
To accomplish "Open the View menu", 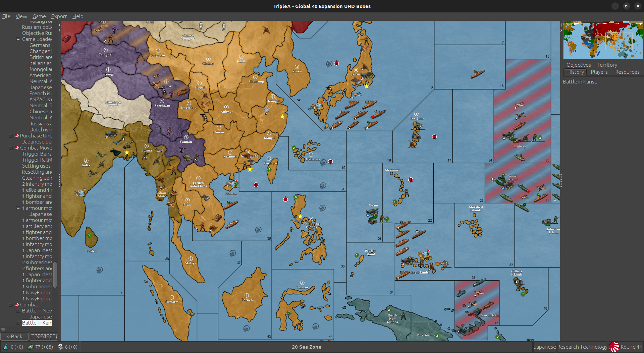I will [x=21, y=16].
